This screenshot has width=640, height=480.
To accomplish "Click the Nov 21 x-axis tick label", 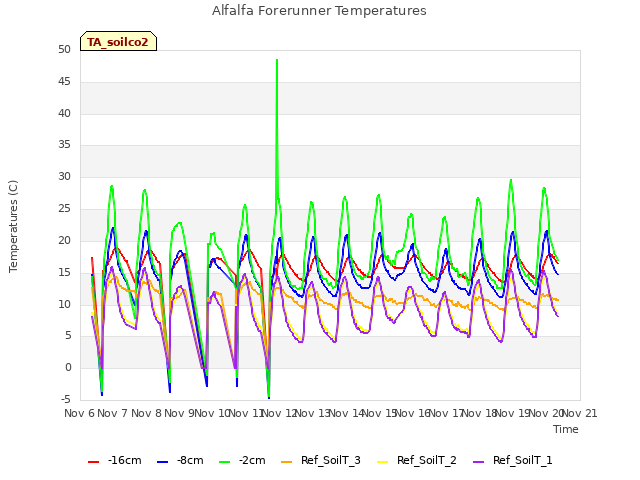I will [580, 413].
